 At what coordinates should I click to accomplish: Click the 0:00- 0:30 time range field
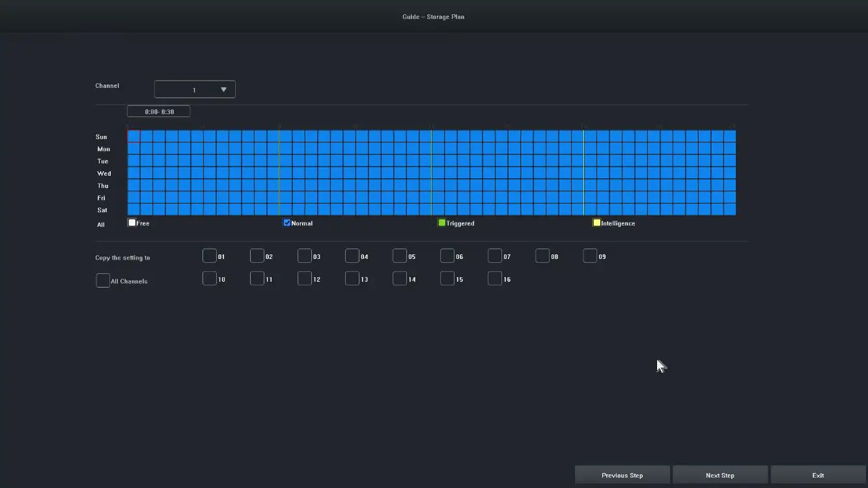159,112
